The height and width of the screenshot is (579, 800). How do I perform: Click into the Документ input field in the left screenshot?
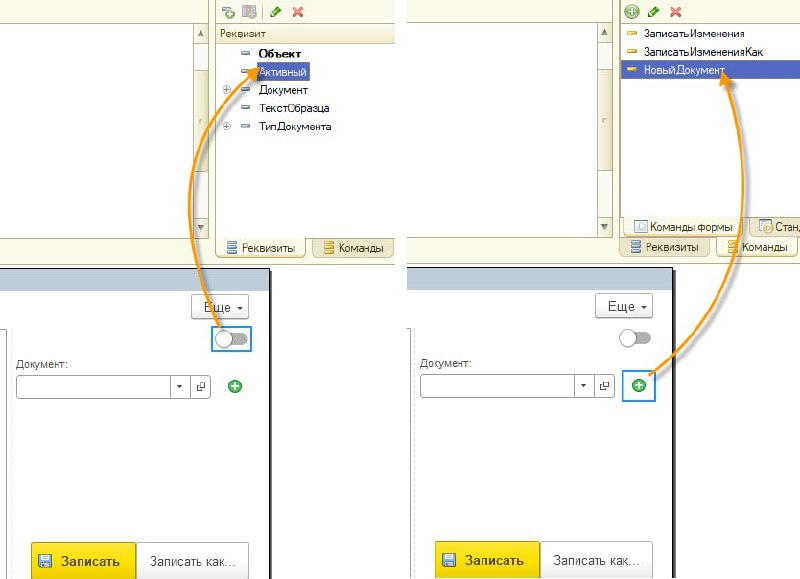click(93, 387)
